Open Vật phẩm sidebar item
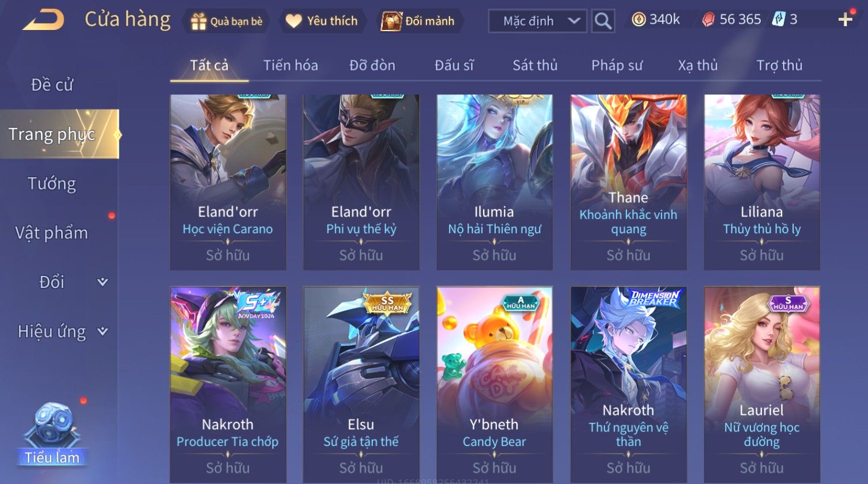 tap(52, 233)
